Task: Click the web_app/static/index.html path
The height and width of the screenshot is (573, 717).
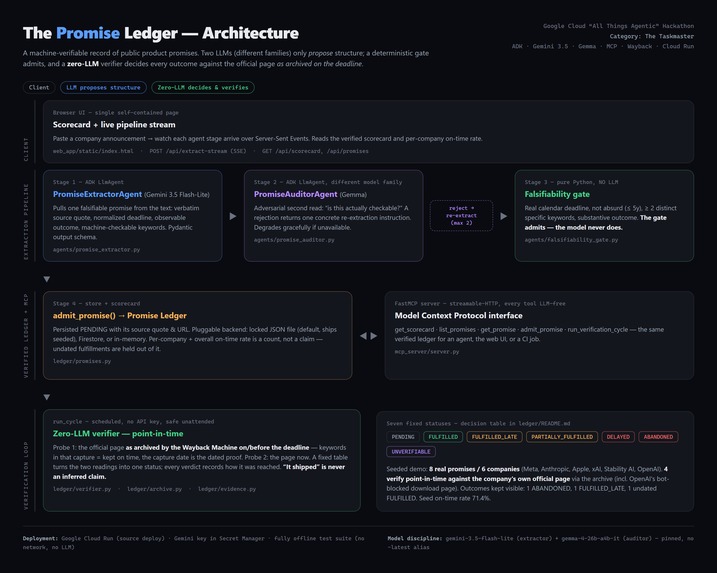Action: [x=93, y=151]
